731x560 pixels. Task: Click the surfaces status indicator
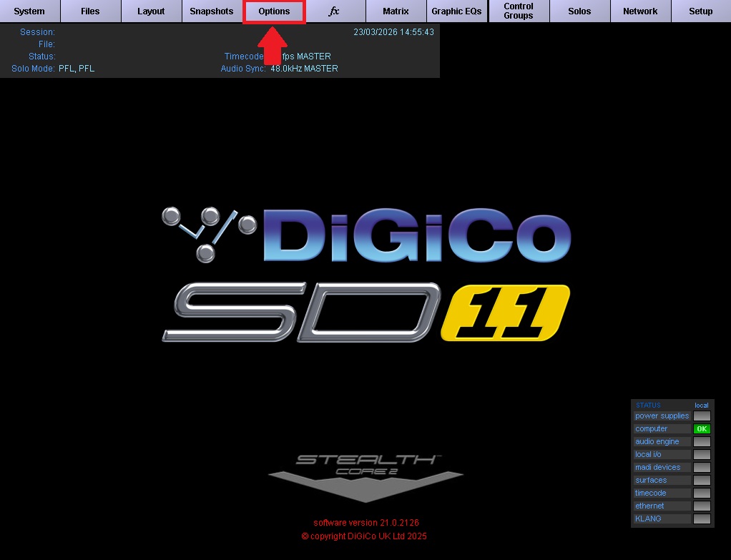coord(702,480)
